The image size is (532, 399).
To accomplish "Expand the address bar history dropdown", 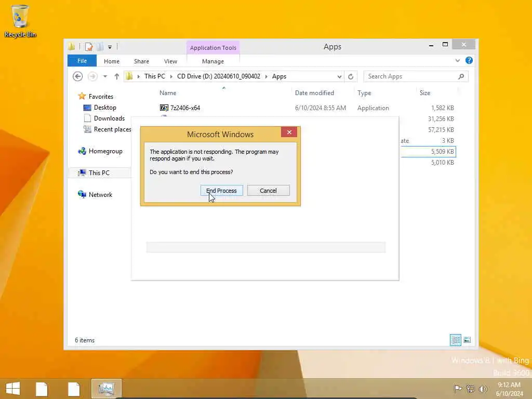I will (339, 76).
